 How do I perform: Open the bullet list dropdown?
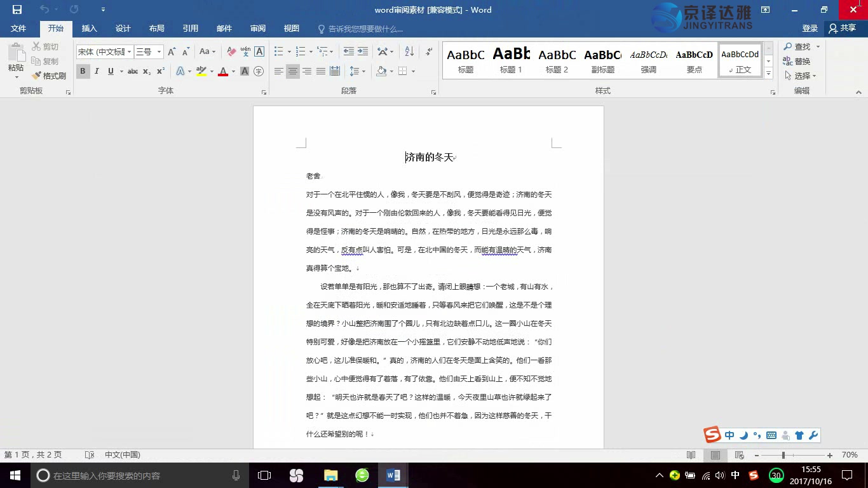(x=289, y=52)
